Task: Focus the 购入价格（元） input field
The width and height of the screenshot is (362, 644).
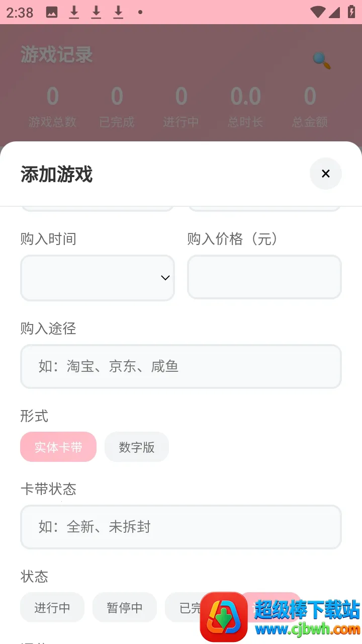Action: [x=264, y=277]
